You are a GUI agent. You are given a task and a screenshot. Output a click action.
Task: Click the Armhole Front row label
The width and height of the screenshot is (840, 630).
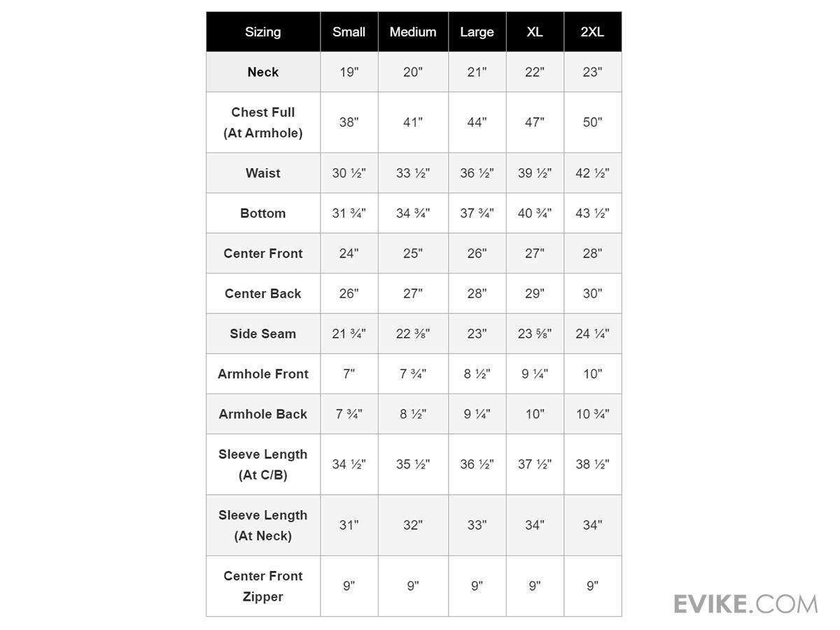[263, 374]
